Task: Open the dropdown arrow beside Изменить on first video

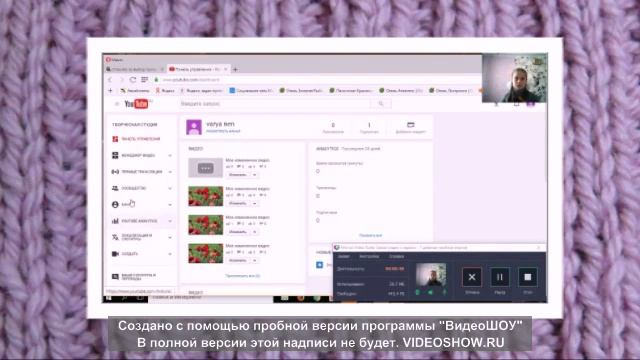Action: [x=254, y=175]
